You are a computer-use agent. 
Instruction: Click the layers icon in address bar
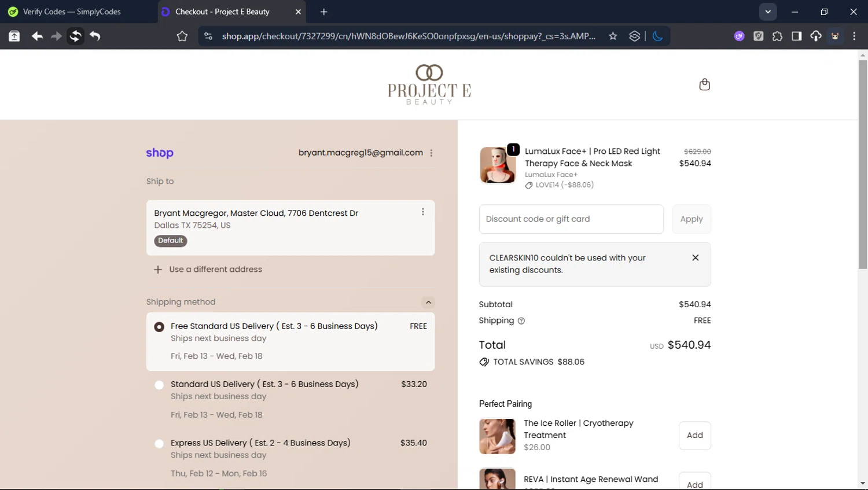[x=634, y=36]
